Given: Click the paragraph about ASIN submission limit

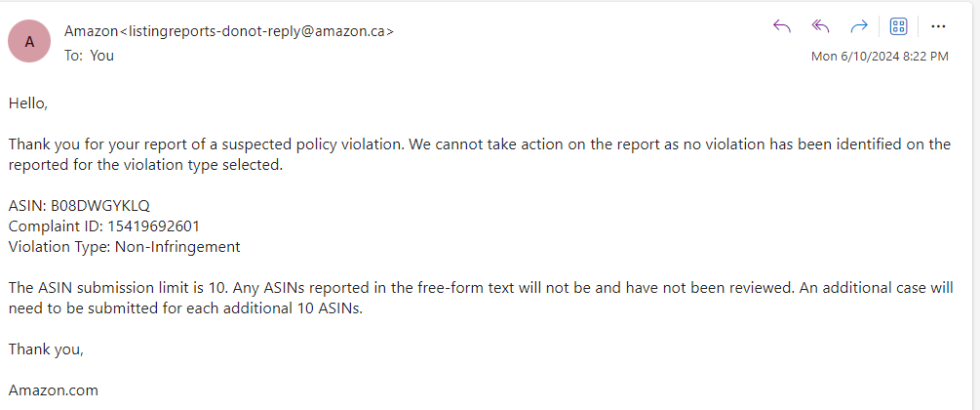Looking at the screenshot, I should 481,298.
